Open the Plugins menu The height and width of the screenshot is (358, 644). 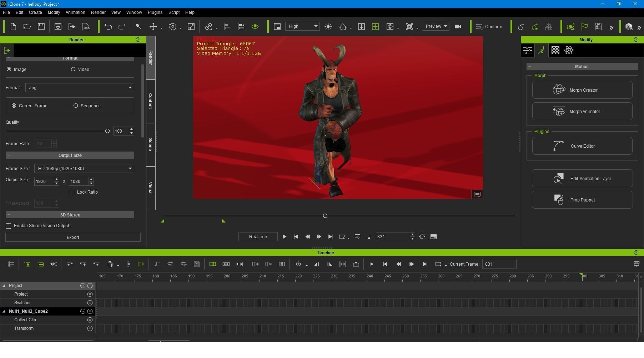pyautogui.click(x=155, y=12)
